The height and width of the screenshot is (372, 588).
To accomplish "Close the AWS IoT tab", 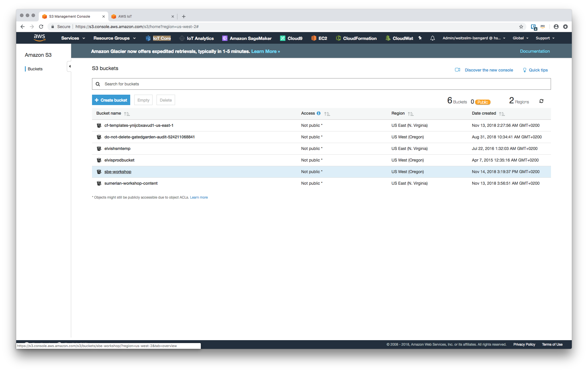I will point(173,17).
